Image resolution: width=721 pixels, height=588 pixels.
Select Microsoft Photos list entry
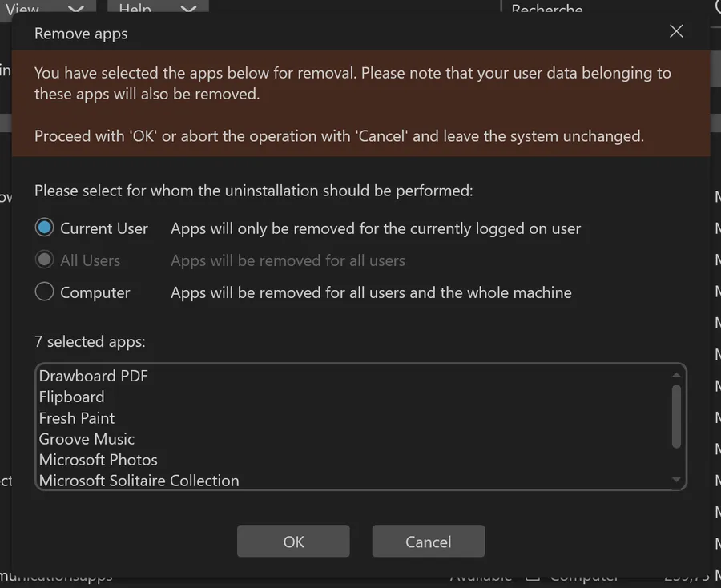pos(99,459)
